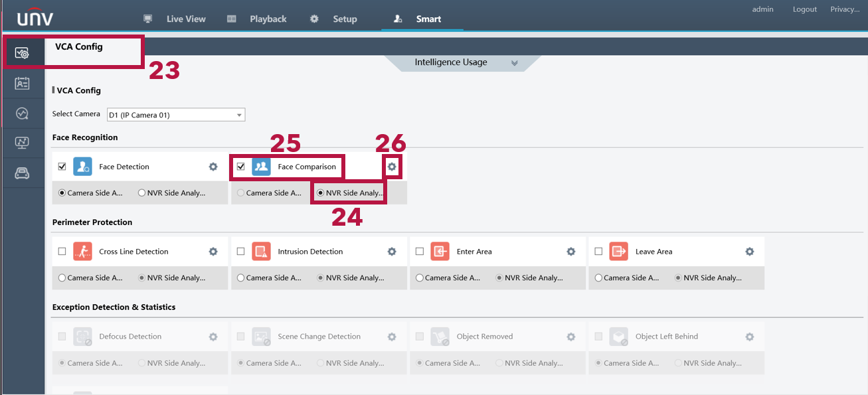Image resolution: width=868 pixels, height=395 pixels.
Task: Open the Select Camera dropdown
Action: (x=175, y=115)
